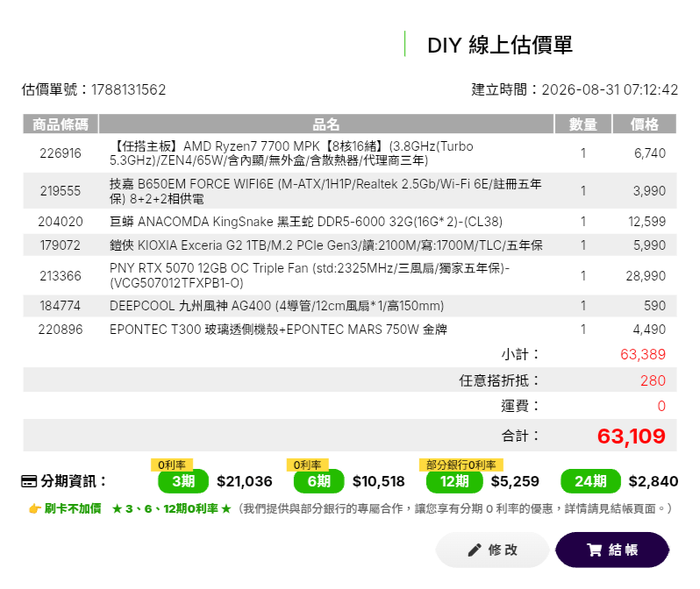Click the discount value 280
The image size is (700, 589).
coord(654,380)
